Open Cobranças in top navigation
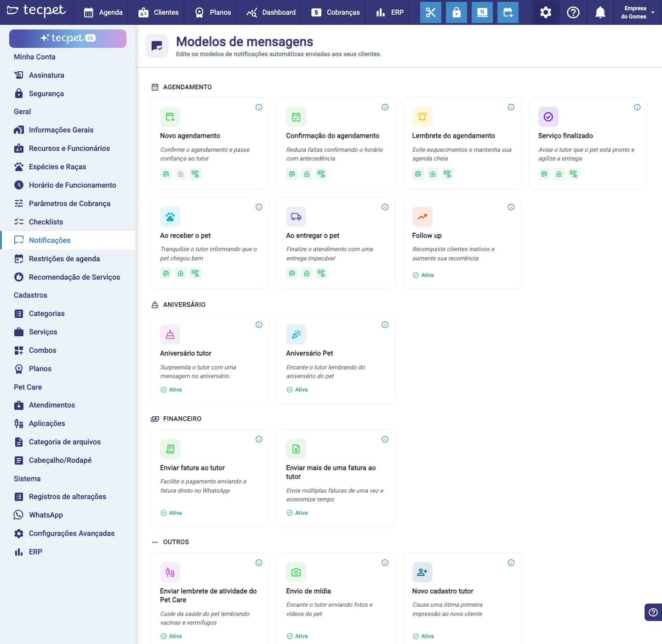 (336, 12)
